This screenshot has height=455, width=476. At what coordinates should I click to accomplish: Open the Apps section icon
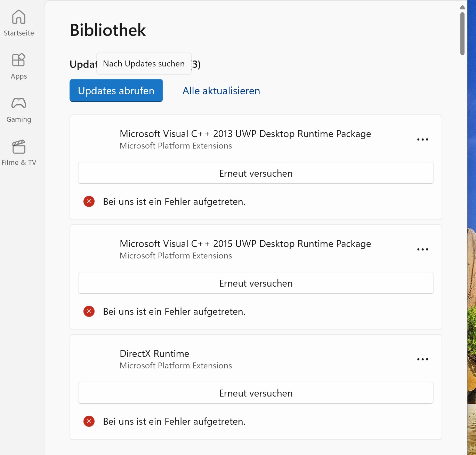(19, 60)
